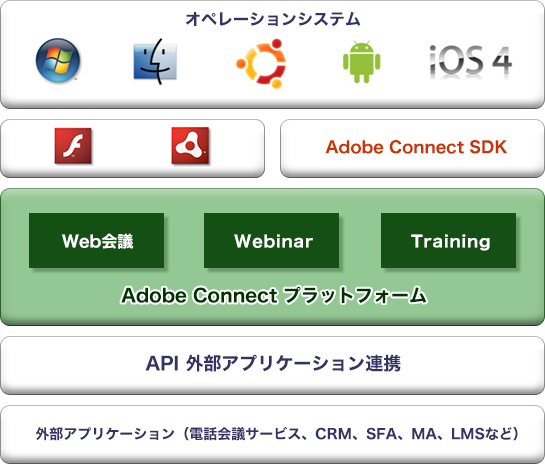The width and height of the screenshot is (545, 464).
Task: Click the Adobe AIR icon
Action: (190, 146)
